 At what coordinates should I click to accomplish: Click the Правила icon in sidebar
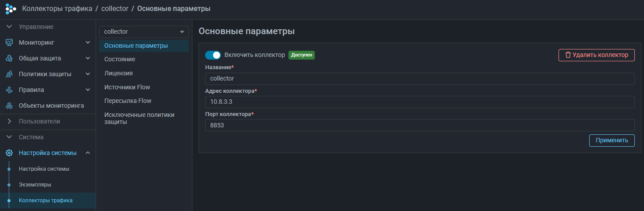pyautogui.click(x=9, y=90)
